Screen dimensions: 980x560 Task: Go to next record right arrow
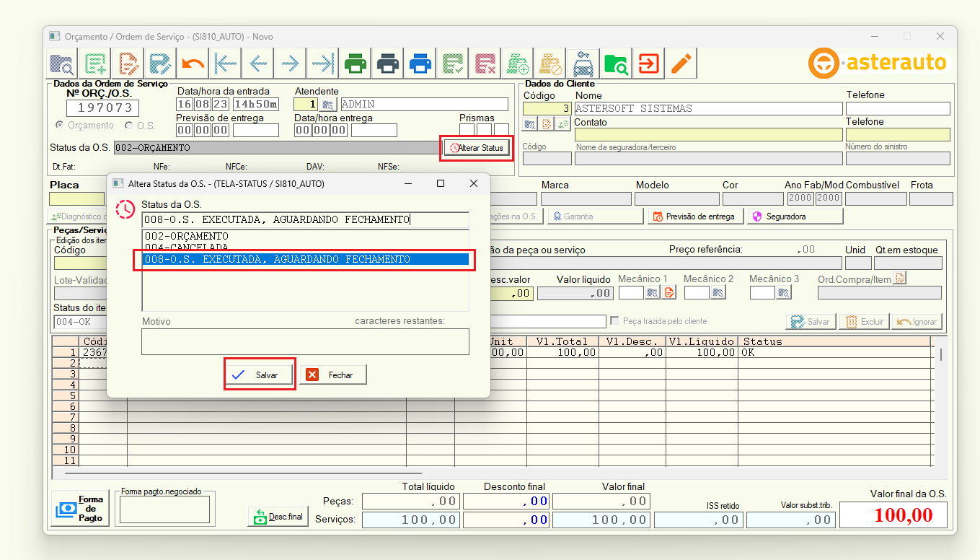[290, 64]
